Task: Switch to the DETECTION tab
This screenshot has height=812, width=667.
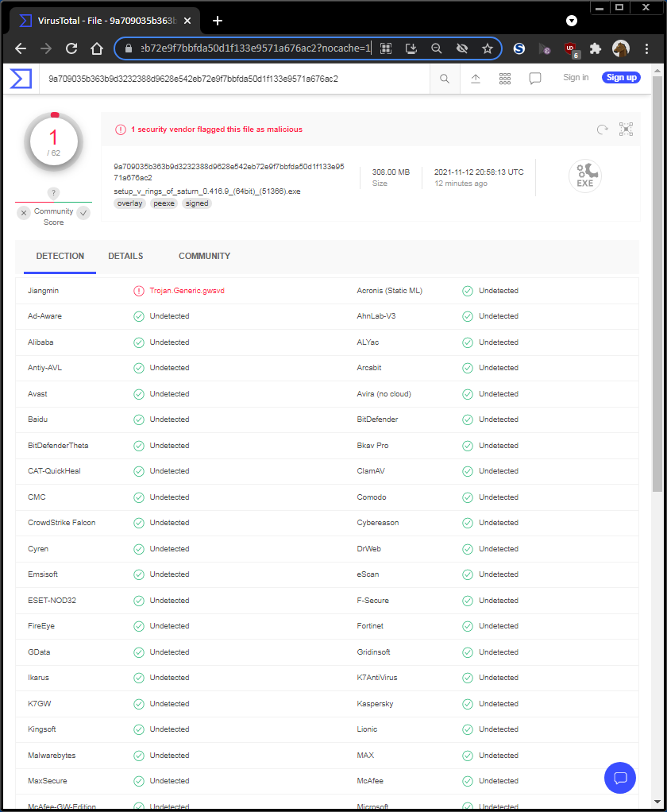Action: (60, 256)
